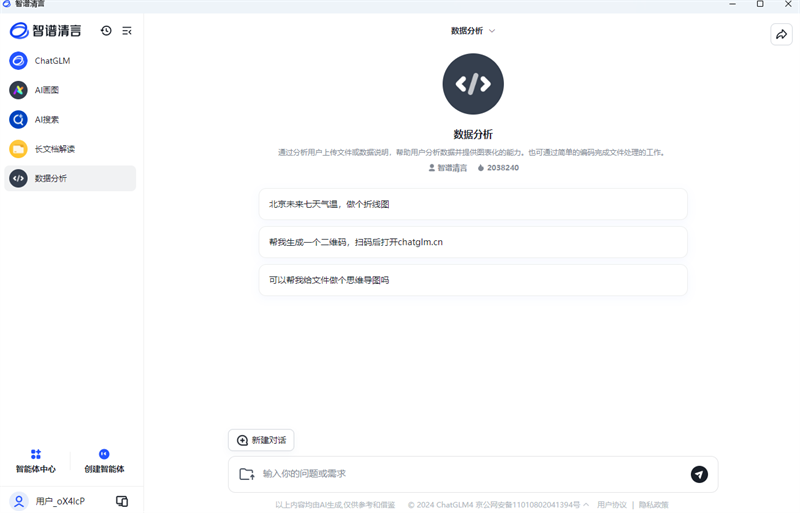Image resolution: width=800 pixels, height=513 pixels.
Task: Click 创建智能体 to create an agent
Action: pyautogui.click(x=104, y=461)
